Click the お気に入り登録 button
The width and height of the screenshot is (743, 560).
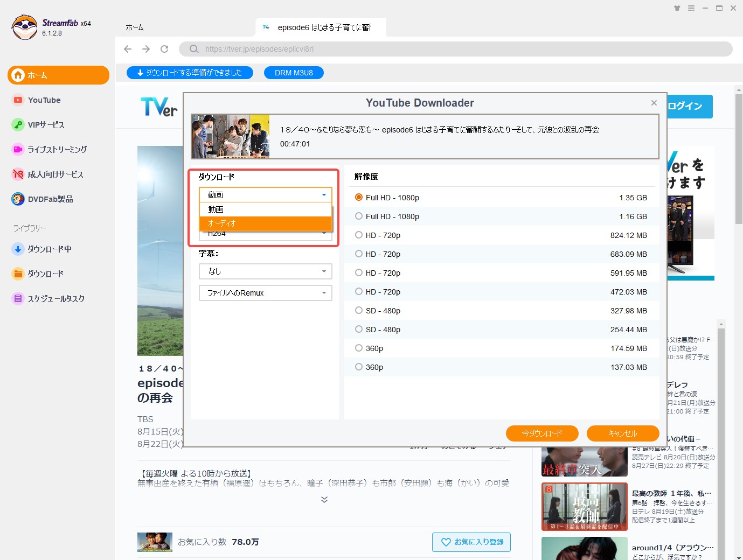pyautogui.click(x=471, y=542)
